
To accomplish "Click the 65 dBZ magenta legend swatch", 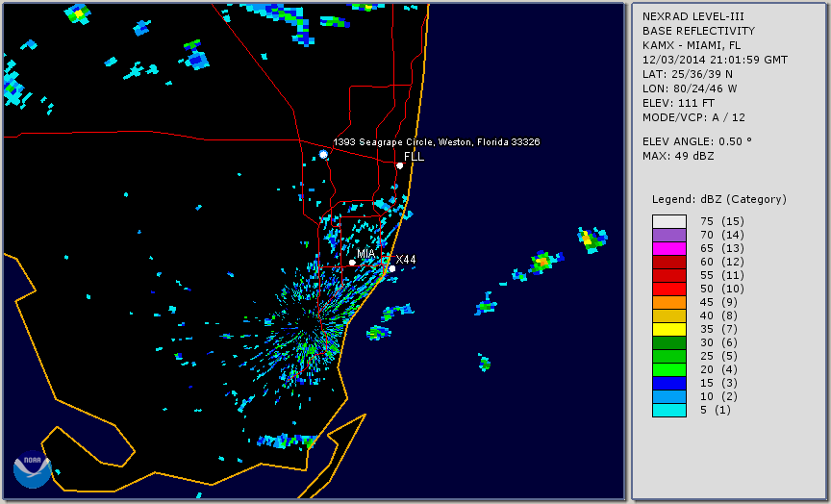I will pyautogui.click(x=668, y=248).
